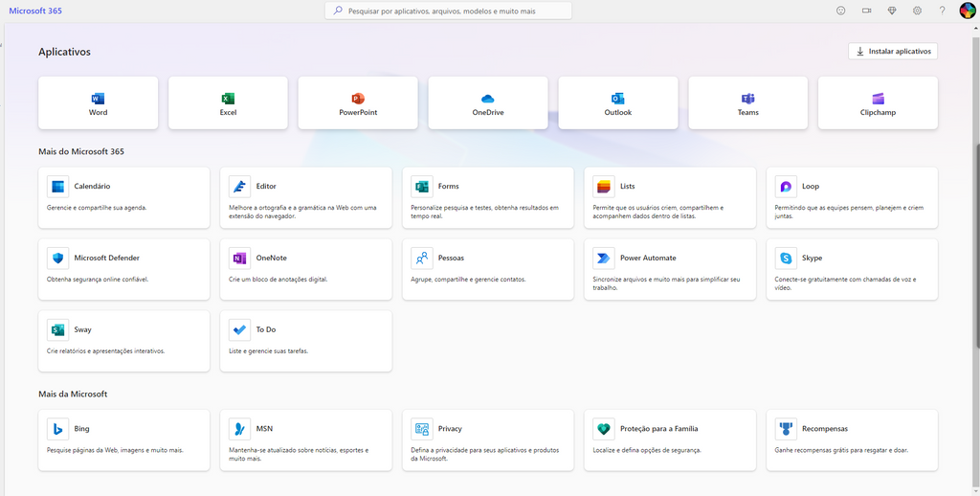The height and width of the screenshot is (496, 980).
Task: Select 'Crie um bloco de anotações digital.' text
Action: (x=278, y=280)
